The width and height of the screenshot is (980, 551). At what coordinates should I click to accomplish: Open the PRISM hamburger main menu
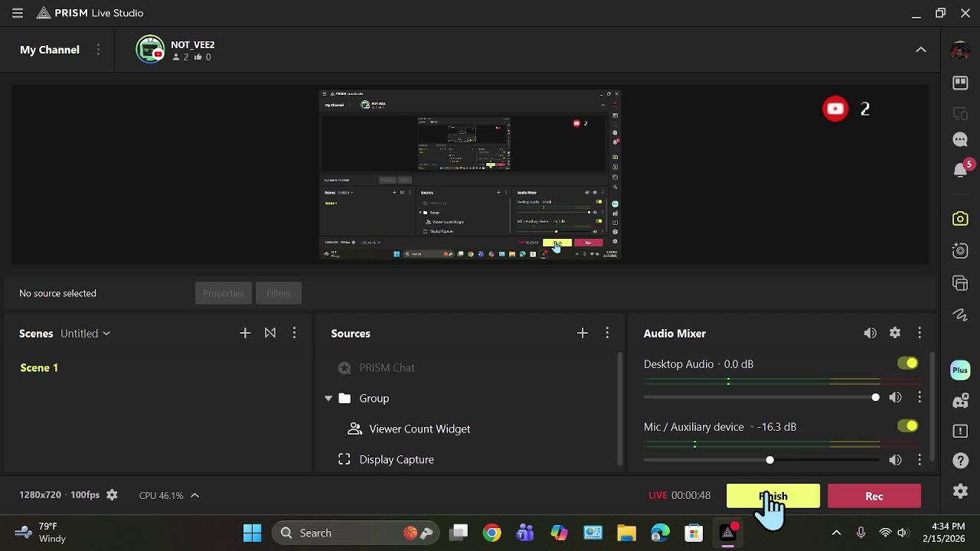tap(18, 13)
